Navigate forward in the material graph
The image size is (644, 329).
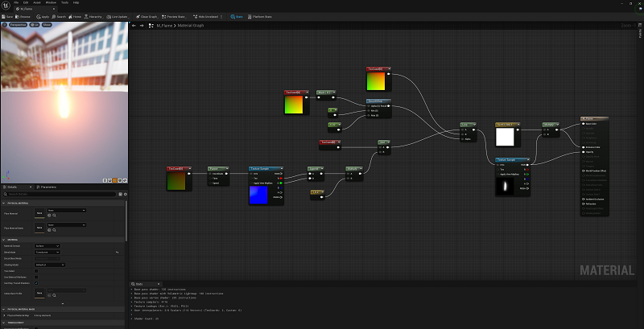[x=142, y=26]
